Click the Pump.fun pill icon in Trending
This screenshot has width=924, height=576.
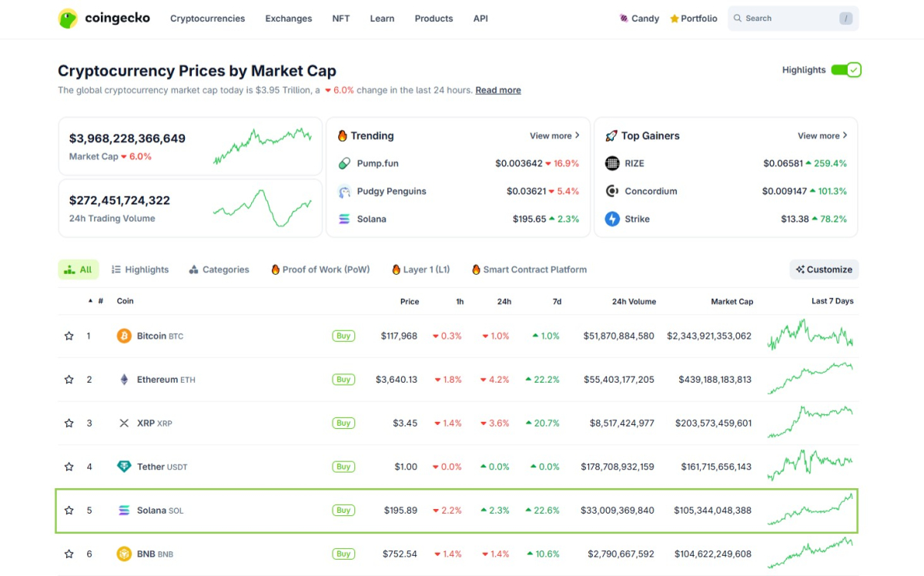coord(344,163)
